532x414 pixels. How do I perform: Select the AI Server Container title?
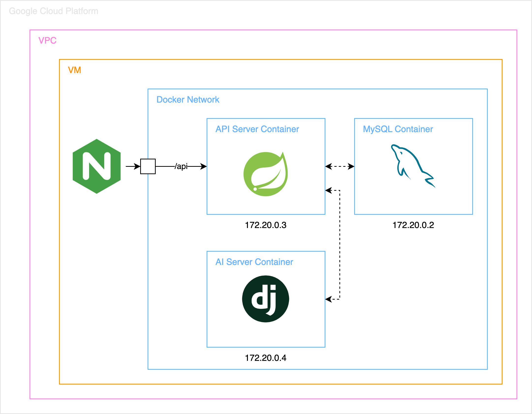tap(254, 262)
